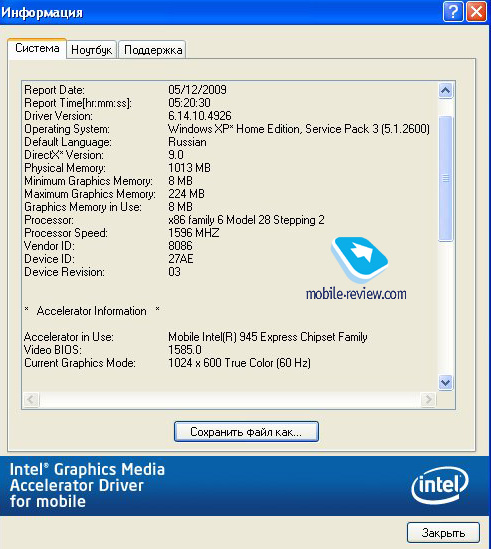Click the horizontal scroll right arrow

[429, 399]
